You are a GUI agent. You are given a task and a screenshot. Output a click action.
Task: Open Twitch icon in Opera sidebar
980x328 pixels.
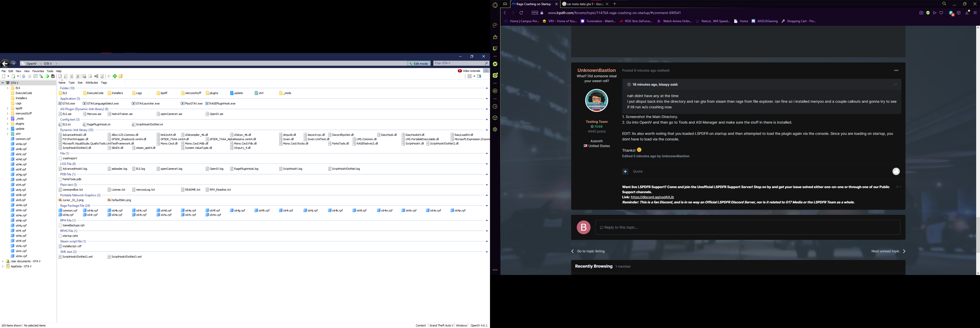[495, 49]
